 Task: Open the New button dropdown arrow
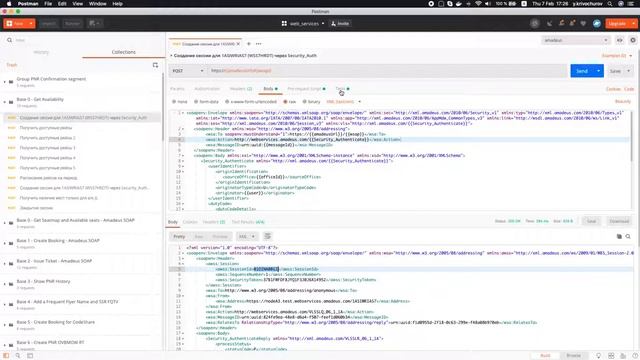click(31, 24)
